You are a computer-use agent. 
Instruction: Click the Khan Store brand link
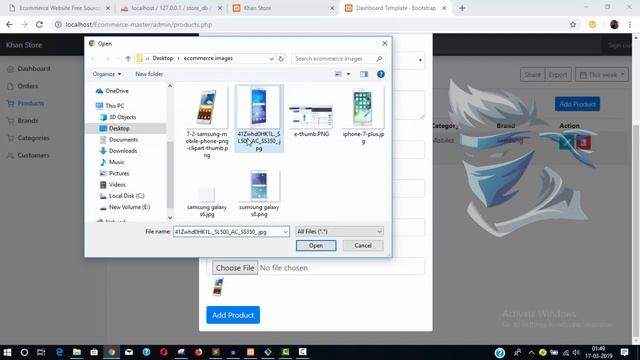coord(24,45)
